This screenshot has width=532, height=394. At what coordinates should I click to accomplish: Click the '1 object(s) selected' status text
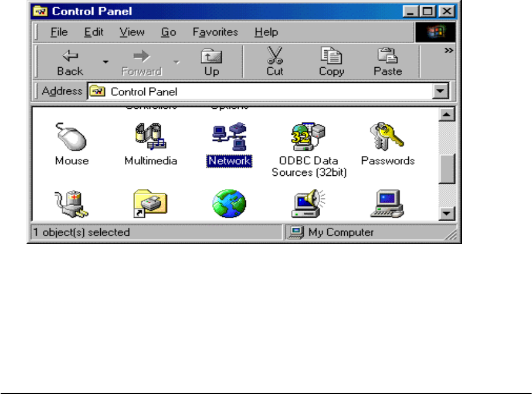click(x=82, y=232)
